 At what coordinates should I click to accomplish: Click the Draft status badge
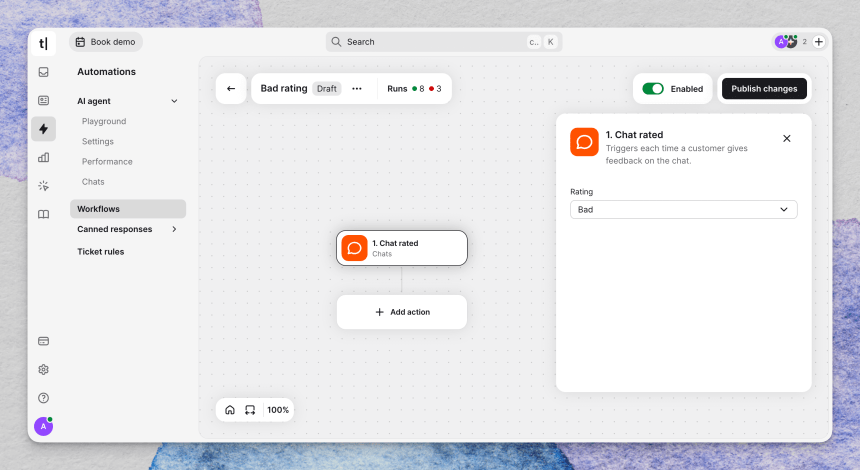pos(327,88)
